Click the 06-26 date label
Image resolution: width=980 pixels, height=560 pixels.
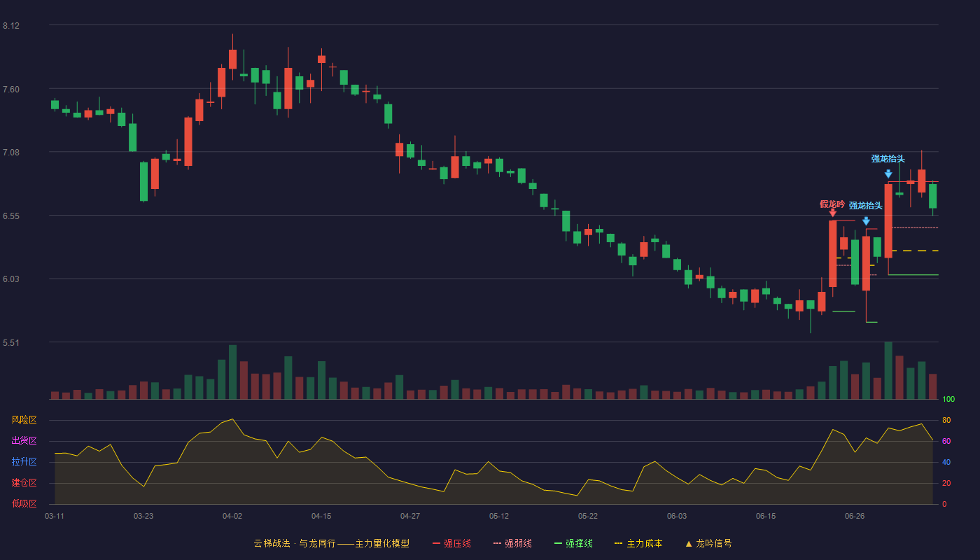[x=855, y=516]
